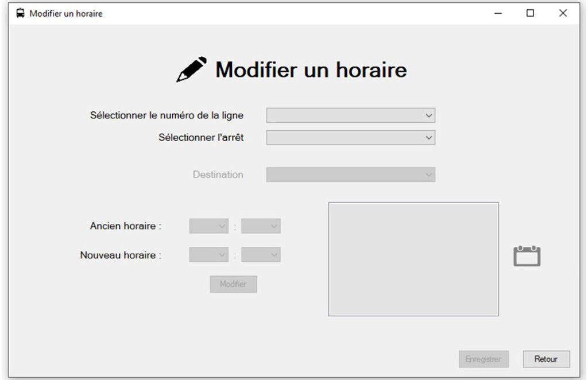Open the line number dropdown

(351, 115)
